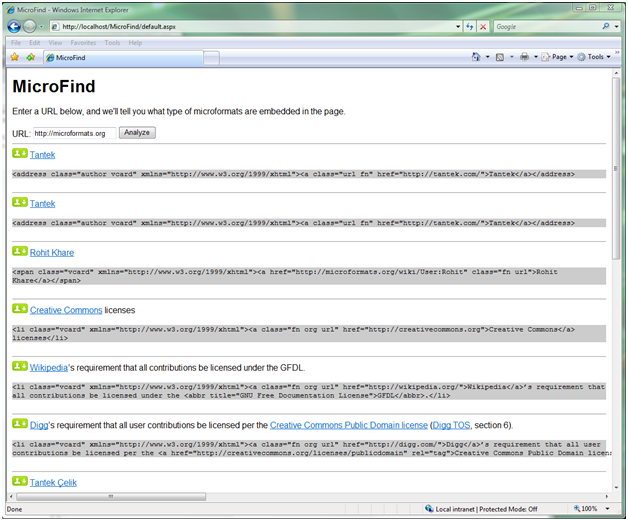Screen dimensions: 628x521
Task: Open the zoom level dropdown arrow
Action: point(608,509)
